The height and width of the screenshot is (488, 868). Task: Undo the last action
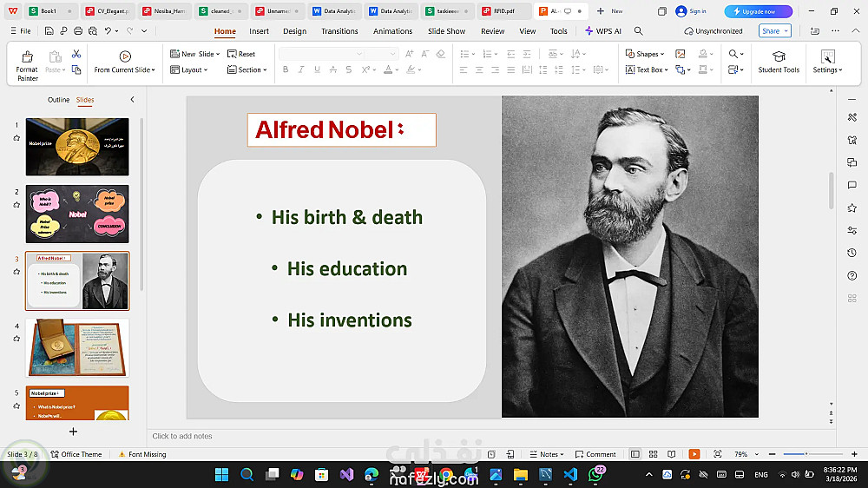point(108,31)
